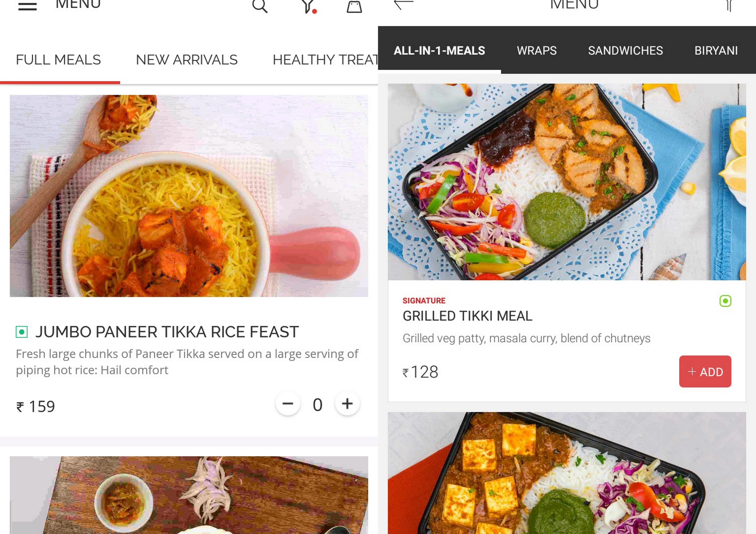Open the hamburger navigation menu
756x534 pixels.
(x=27, y=6)
